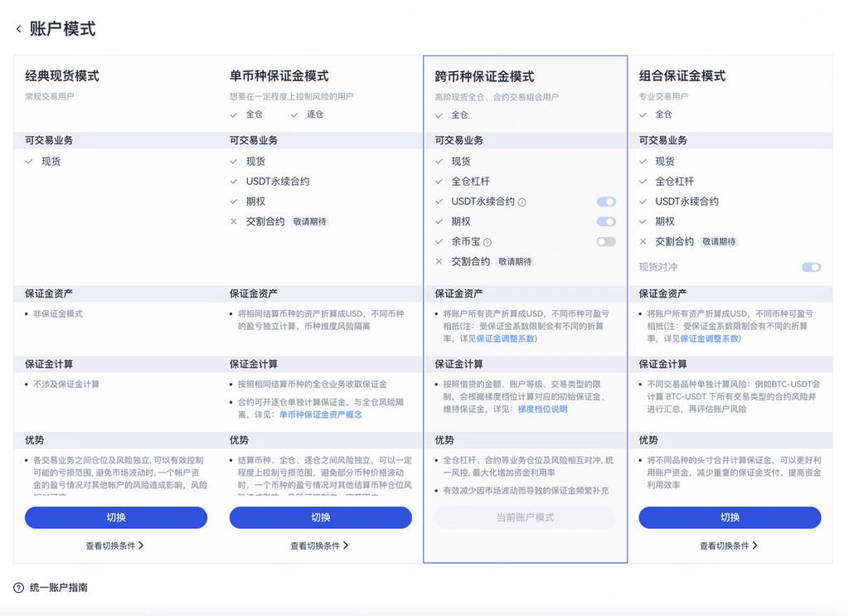Viewport: 849px width, 616px height.
Task: Enable the 余币宝 switch
Action: (605, 242)
